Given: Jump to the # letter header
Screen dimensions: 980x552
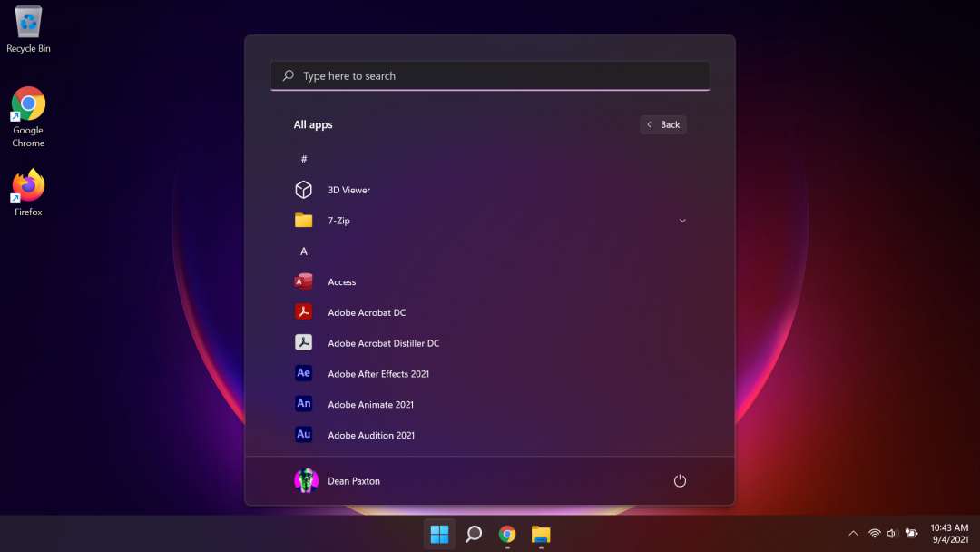Looking at the screenshot, I should click(304, 159).
